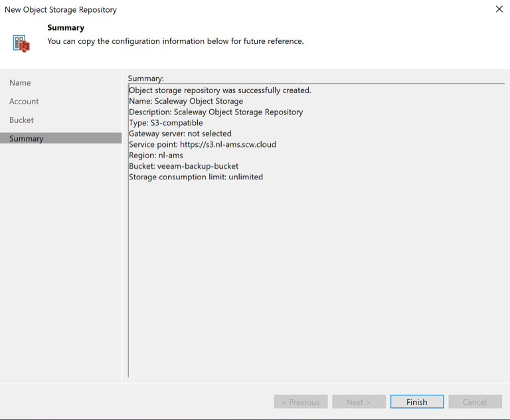This screenshot has width=510, height=420.
Task: Close the New Object Storage Repository dialog
Action: tap(499, 9)
